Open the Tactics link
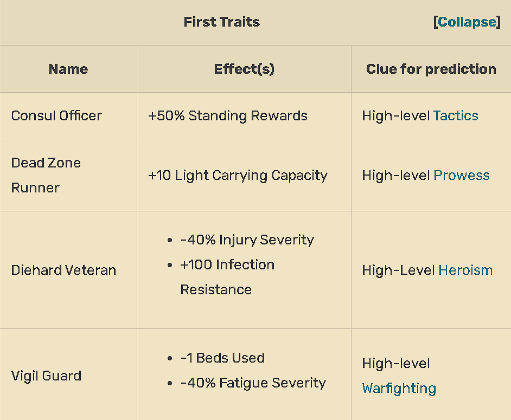Screen dimensions: 511x420 [456, 115]
